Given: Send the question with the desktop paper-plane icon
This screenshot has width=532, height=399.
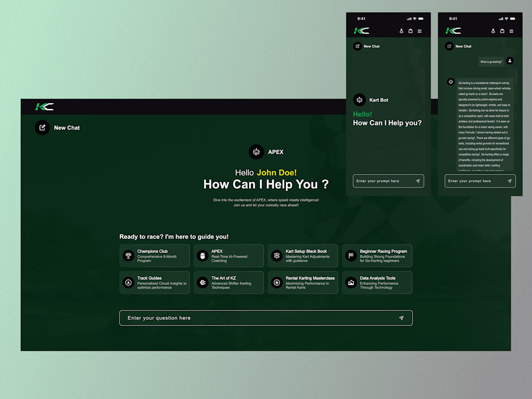Looking at the screenshot, I should coord(401,318).
